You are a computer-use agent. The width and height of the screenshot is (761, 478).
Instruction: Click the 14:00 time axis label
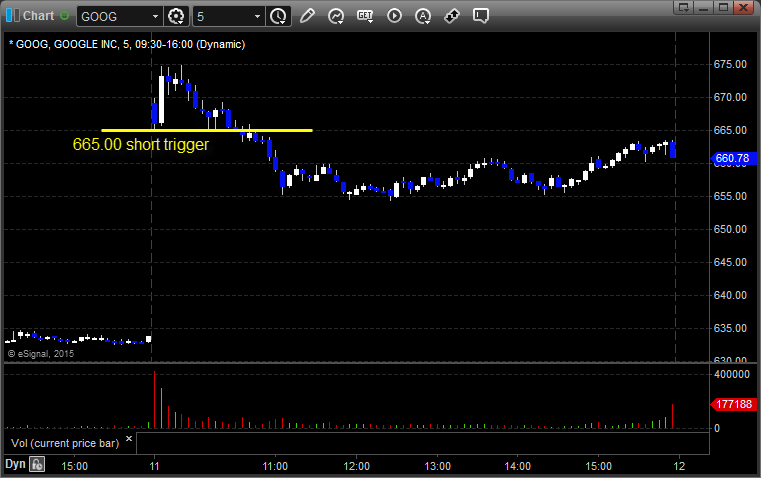pyautogui.click(x=517, y=466)
